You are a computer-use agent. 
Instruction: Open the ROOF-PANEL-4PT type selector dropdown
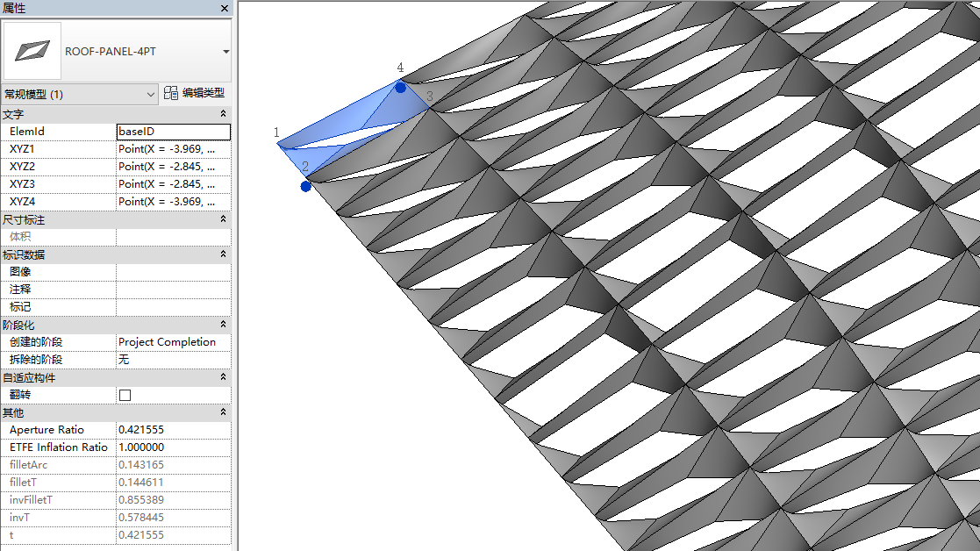point(225,51)
